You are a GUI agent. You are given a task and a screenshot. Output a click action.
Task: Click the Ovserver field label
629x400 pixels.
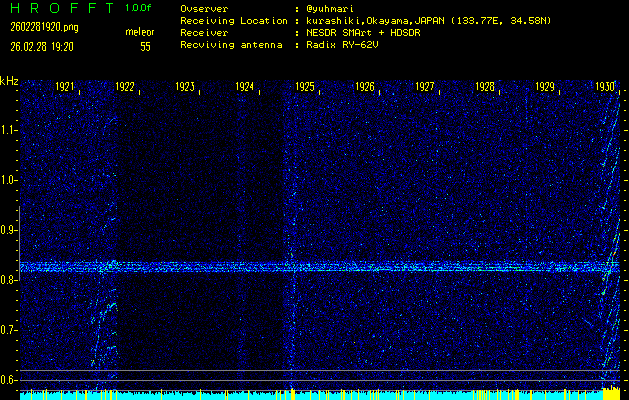coord(204,9)
